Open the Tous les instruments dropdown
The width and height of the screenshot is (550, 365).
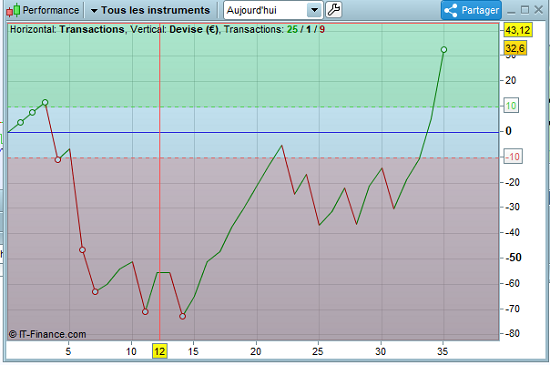pyautogui.click(x=150, y=10)
